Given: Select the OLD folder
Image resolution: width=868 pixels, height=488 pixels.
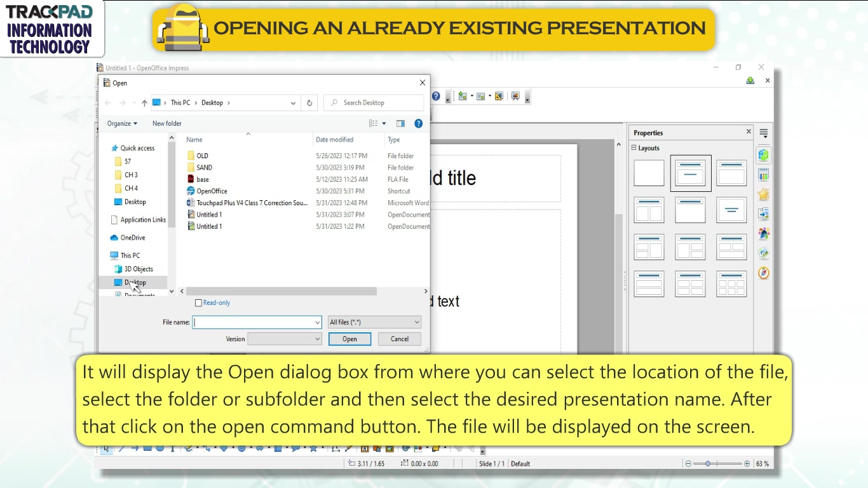Looking at the screenshot, I should pyautogui.click(x=203, y=156).
